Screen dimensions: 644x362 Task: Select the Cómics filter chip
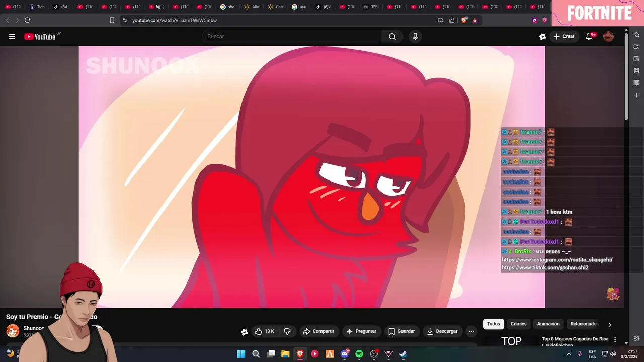click(x=518, y=324)
